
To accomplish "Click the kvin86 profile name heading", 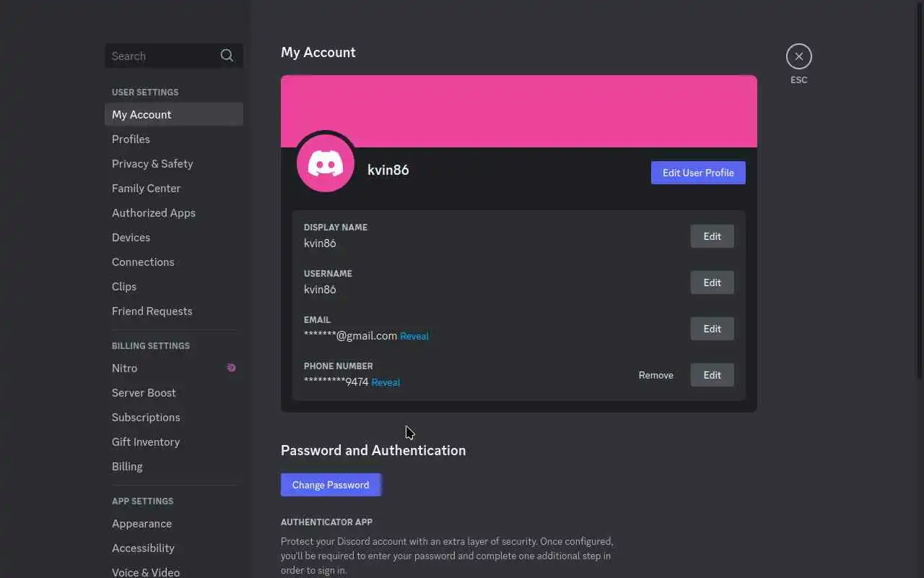I will pos(388,170).
